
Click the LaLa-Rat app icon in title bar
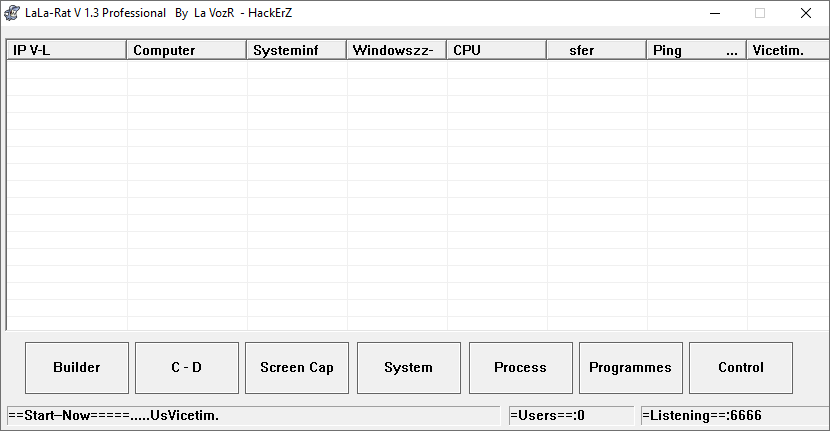(14, 13)
